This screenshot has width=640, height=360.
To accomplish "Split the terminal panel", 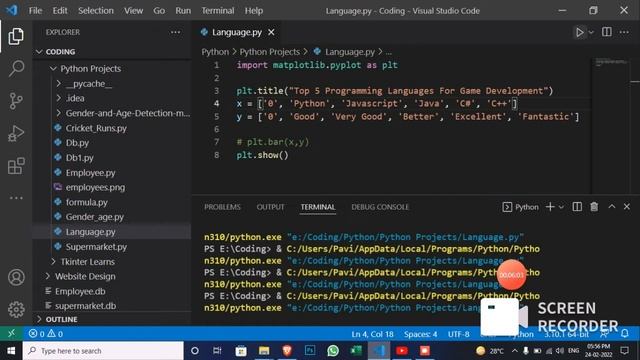I will [577, 207].
